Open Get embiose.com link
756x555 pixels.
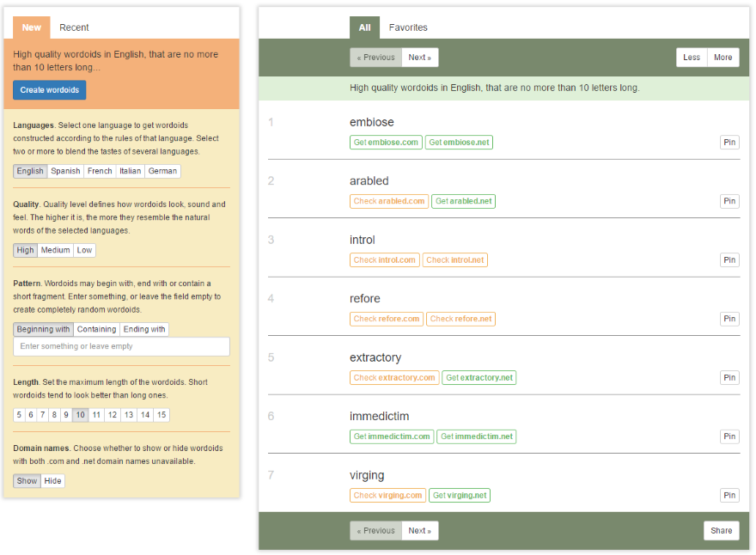coord(386,143)
